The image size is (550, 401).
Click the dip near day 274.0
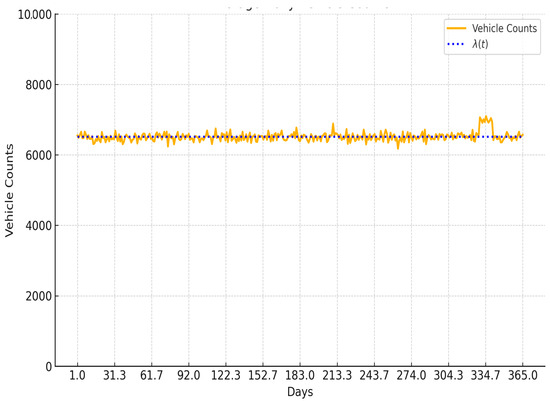coord(398,147)
